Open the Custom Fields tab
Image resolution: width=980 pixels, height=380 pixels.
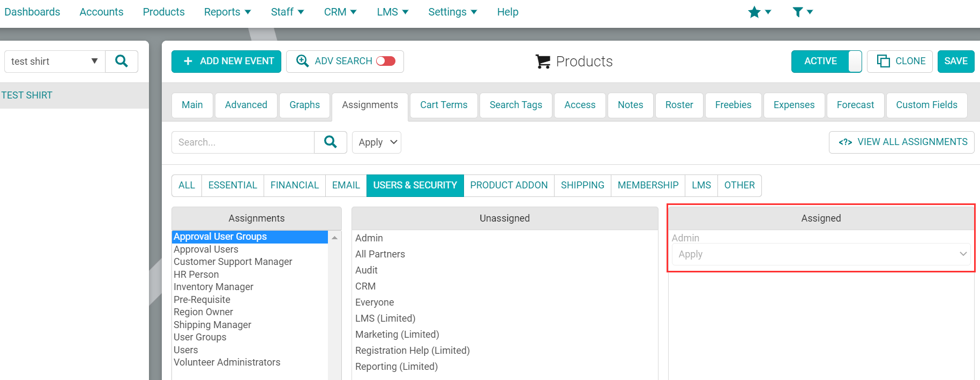[x=926, y=105]
